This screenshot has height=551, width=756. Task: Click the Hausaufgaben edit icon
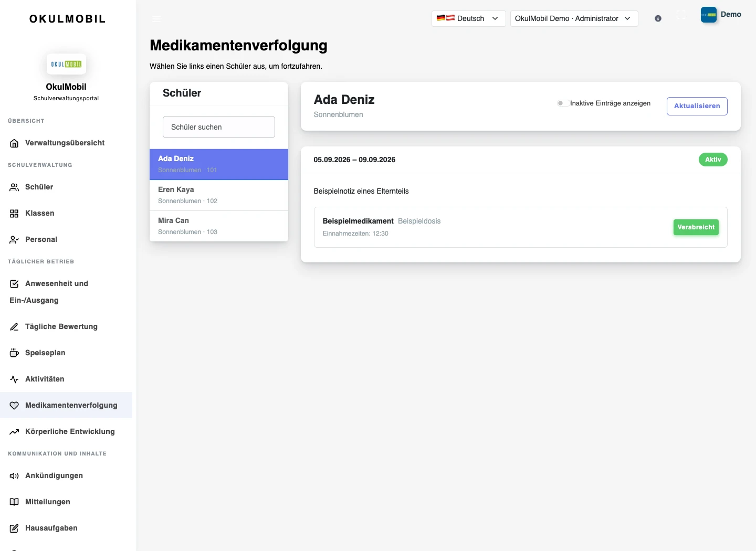[x=14, y=528]
